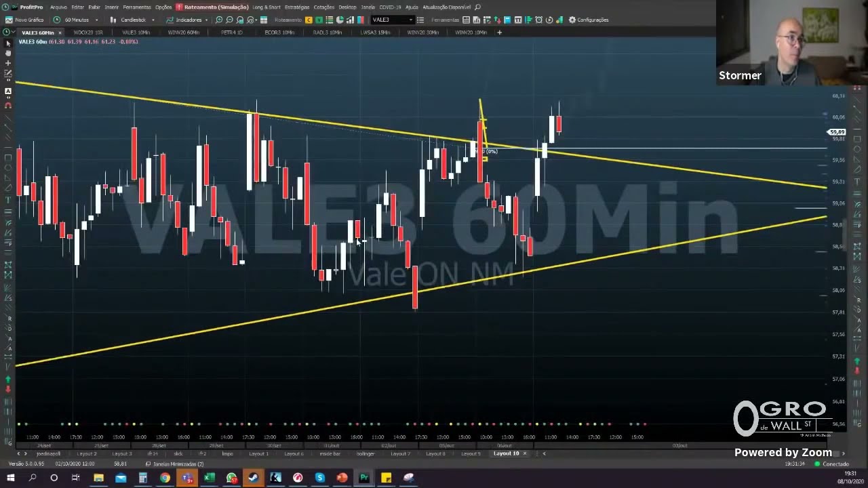868x488 pixels.
Task: Open Janelas Minimizadas (2)
Action: click(x=175, y=464)
